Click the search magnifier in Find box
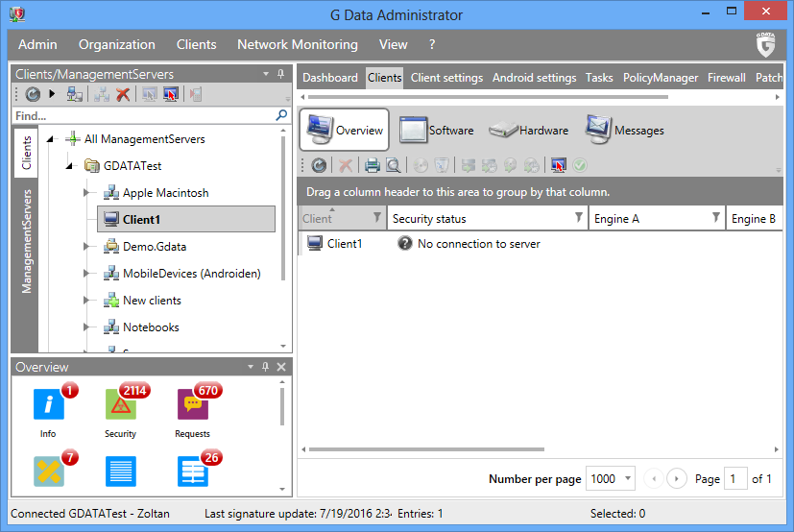This screenshot has width=794, height=532. pos(281,115)
